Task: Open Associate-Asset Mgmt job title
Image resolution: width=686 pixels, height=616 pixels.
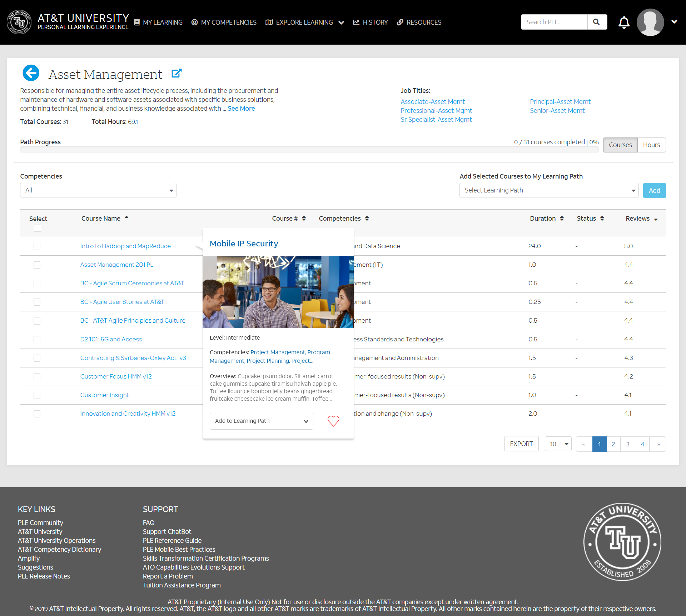Action: tap(433, 102)
